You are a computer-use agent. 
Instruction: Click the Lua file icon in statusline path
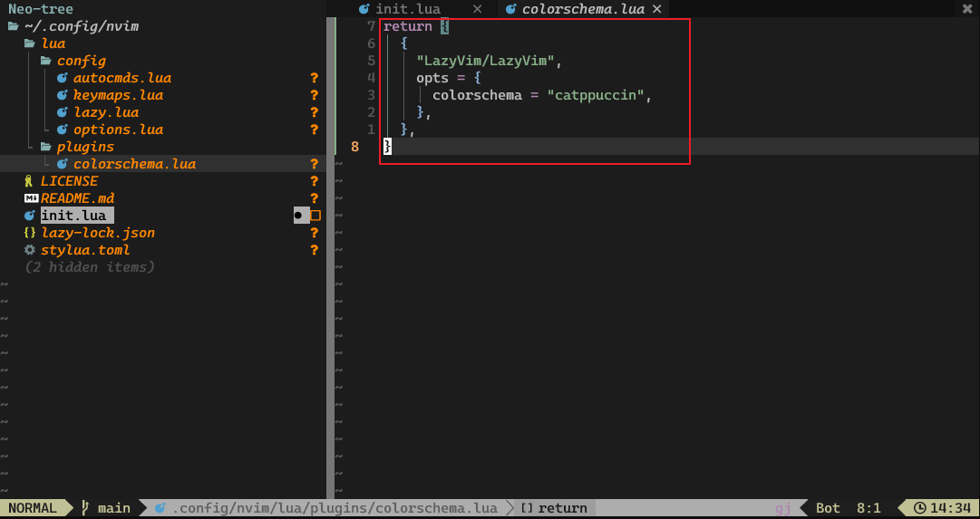[x=160, y=508]
